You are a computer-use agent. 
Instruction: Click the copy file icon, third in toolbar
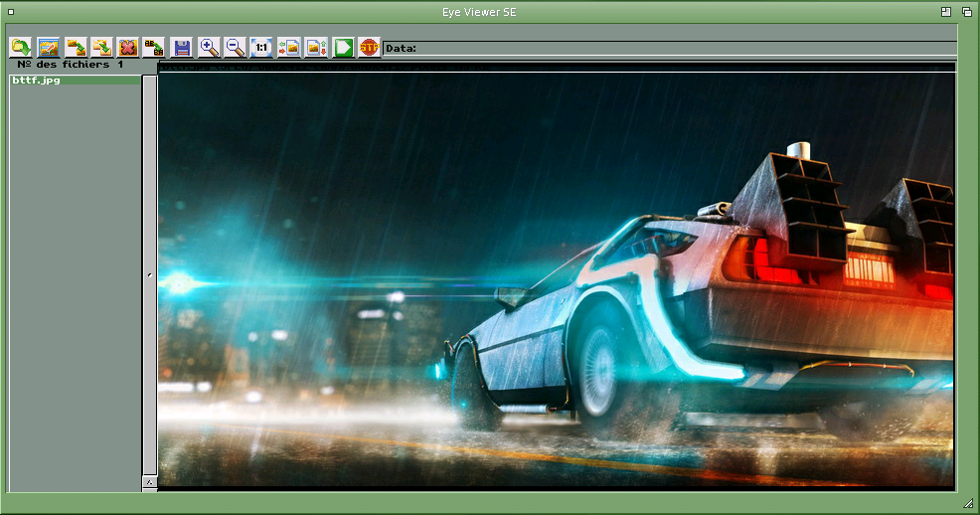pyautogui.click(x=75, y=48)
